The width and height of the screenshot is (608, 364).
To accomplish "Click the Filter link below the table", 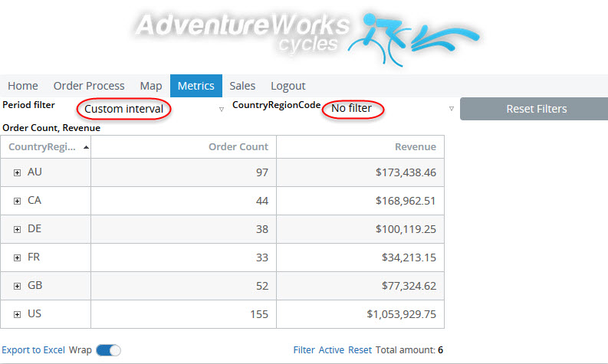I will tap(304, 350).
